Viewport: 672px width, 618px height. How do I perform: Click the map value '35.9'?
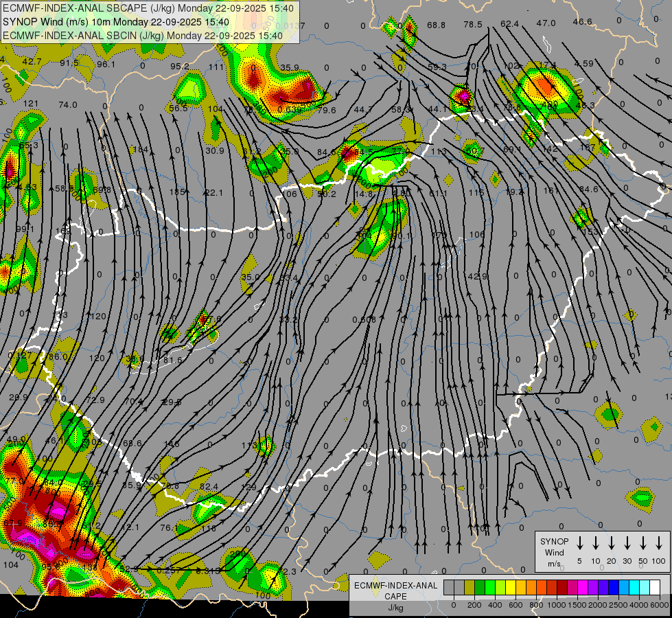(x=290, y=68)
